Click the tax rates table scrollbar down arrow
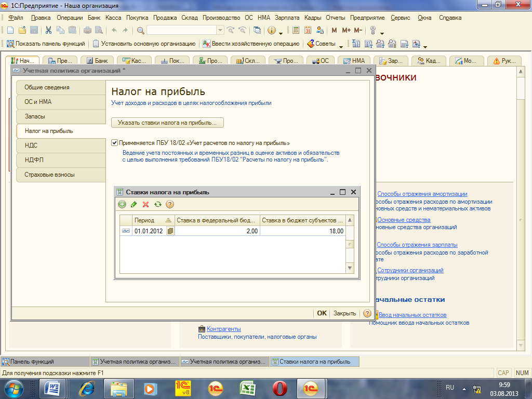The height and width of the screenshot is (399, 532). (350, 268)
